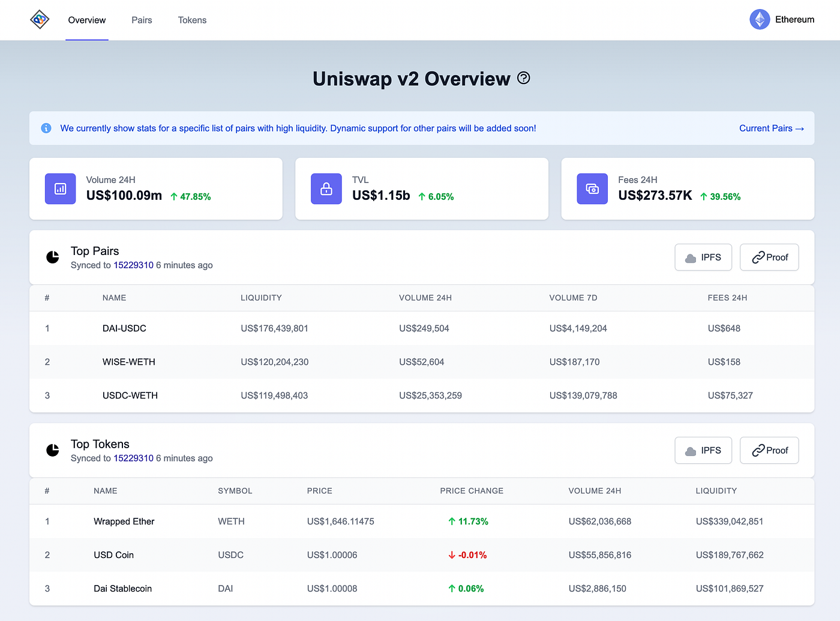
Task: Open block 15229310 link under Top Pairs
Action: coord(133,265)
